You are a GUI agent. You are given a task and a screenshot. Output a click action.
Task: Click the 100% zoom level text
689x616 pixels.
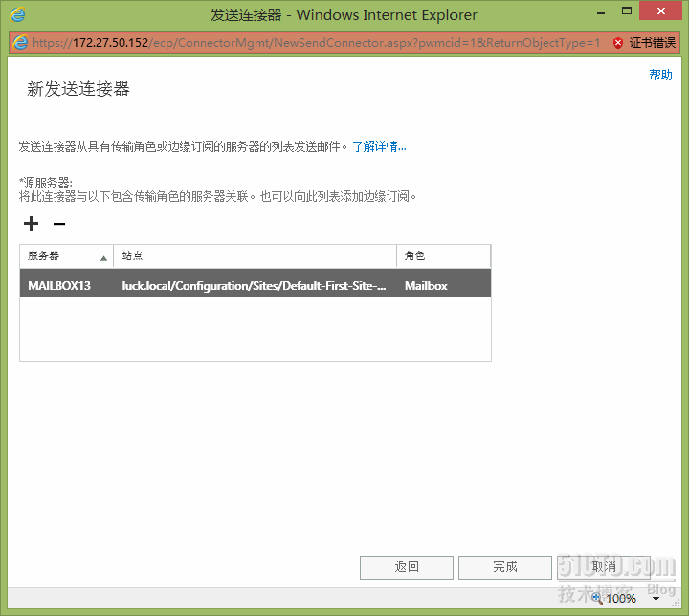tap(621, 599)
